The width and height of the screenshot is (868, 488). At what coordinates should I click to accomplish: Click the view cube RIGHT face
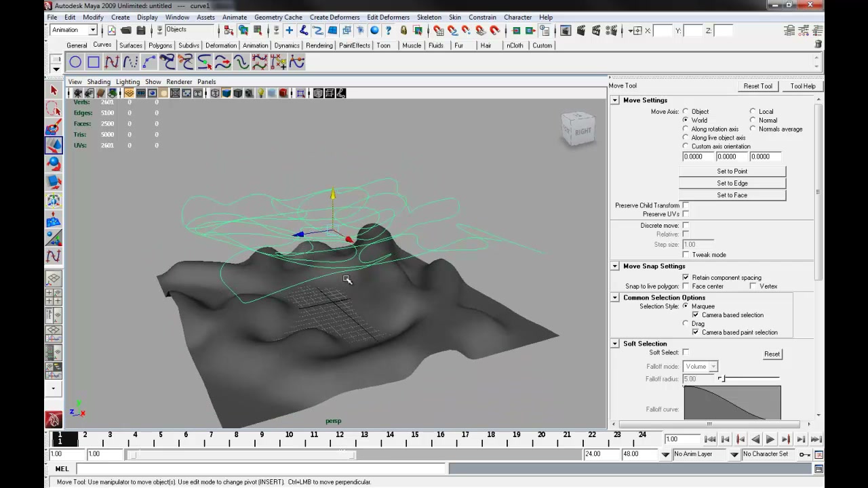pos(582,131)
